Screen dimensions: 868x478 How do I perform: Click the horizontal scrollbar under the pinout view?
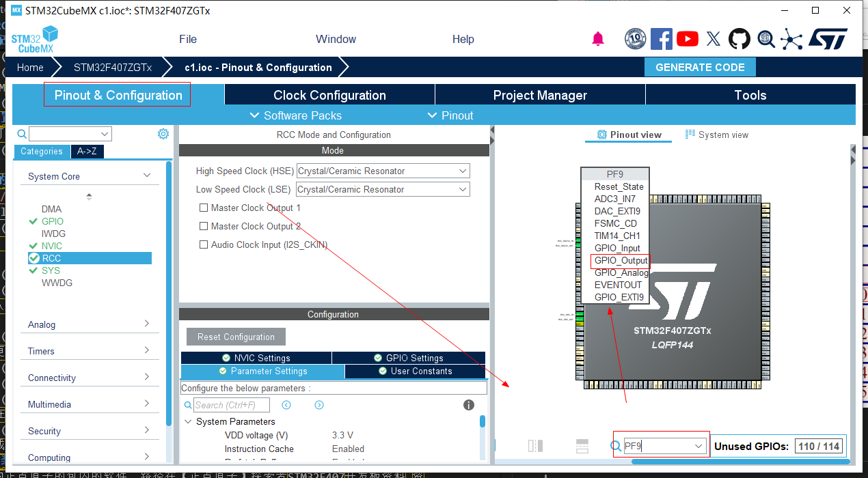742,461
